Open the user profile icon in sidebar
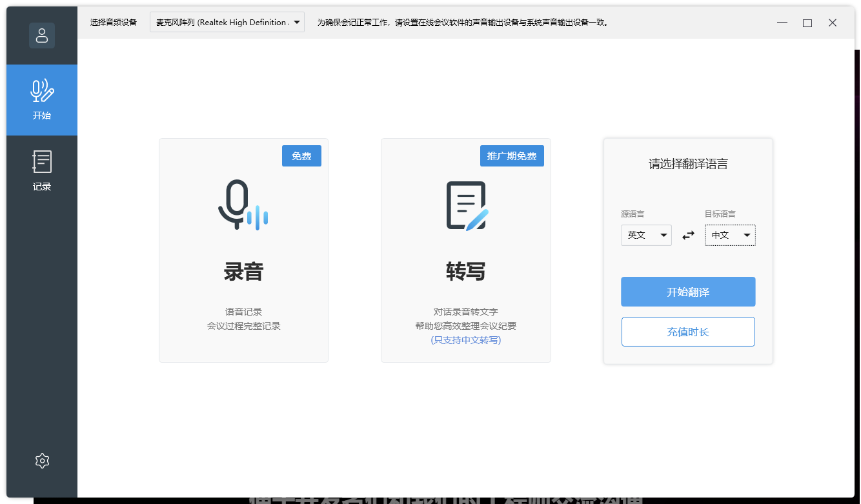Screen dimensions: 861x504 tap(42, 35)
